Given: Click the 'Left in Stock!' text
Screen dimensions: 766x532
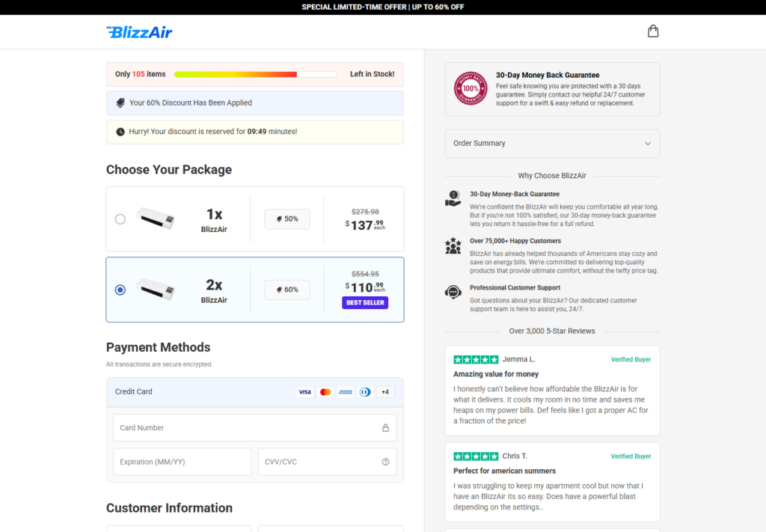Looking at the screenshot, I should 373,74.
